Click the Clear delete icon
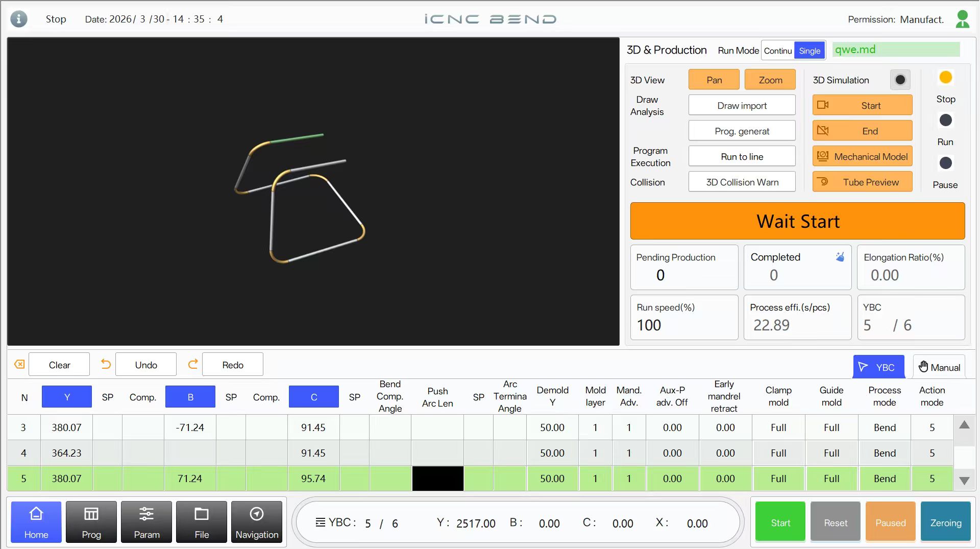 point(19,364)
